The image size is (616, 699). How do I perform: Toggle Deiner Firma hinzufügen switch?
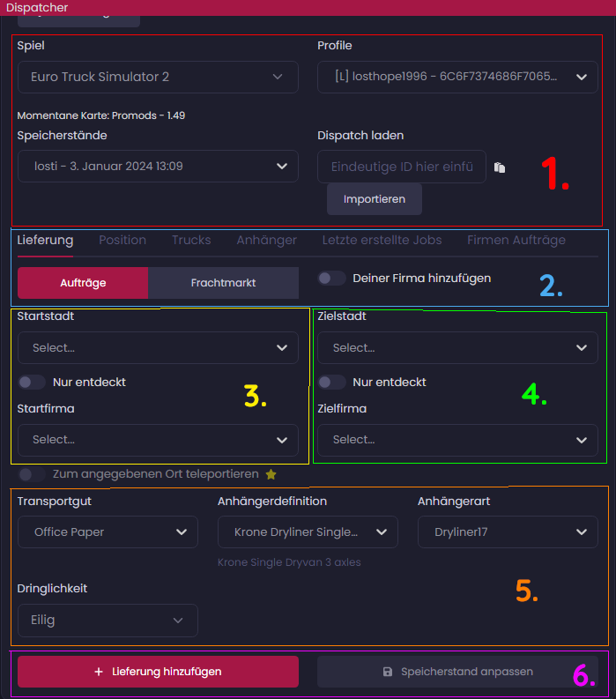[x=332, y=279]
